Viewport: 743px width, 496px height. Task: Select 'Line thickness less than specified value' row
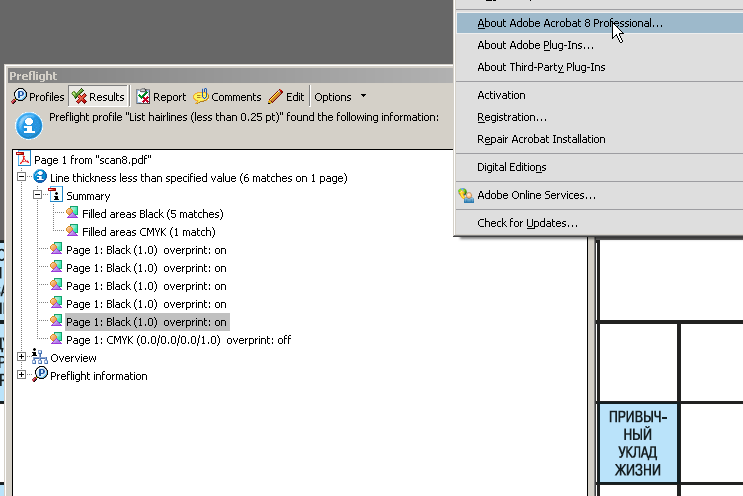pos(199,178)
